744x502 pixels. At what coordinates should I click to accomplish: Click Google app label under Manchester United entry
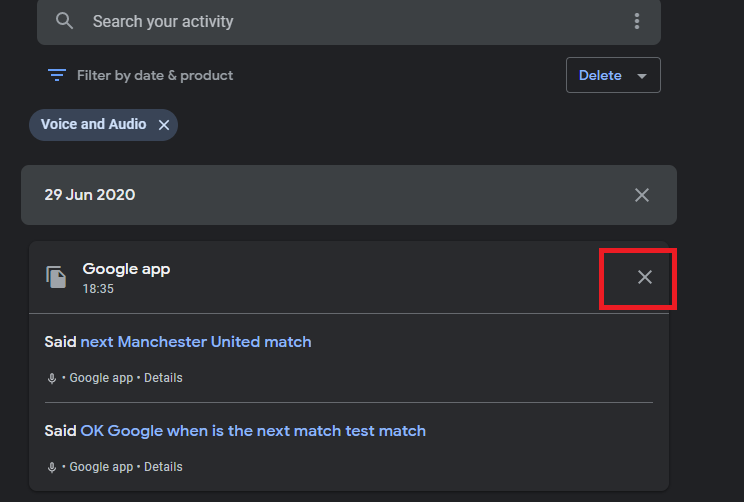(101, 378)
